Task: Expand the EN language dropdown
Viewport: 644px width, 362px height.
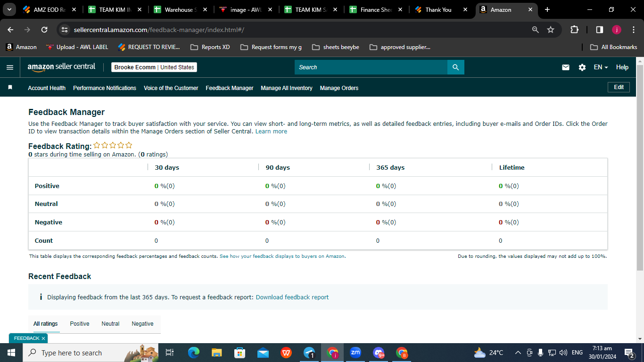Action: pos(601,67)
